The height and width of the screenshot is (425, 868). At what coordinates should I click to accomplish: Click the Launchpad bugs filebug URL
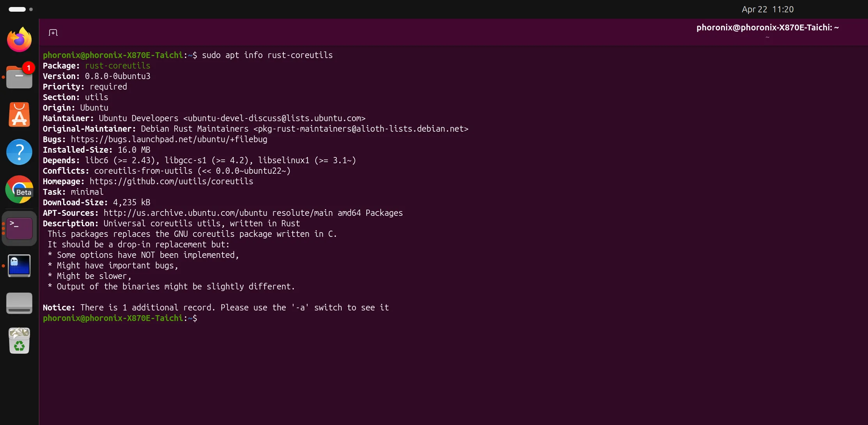click(169, 139)
